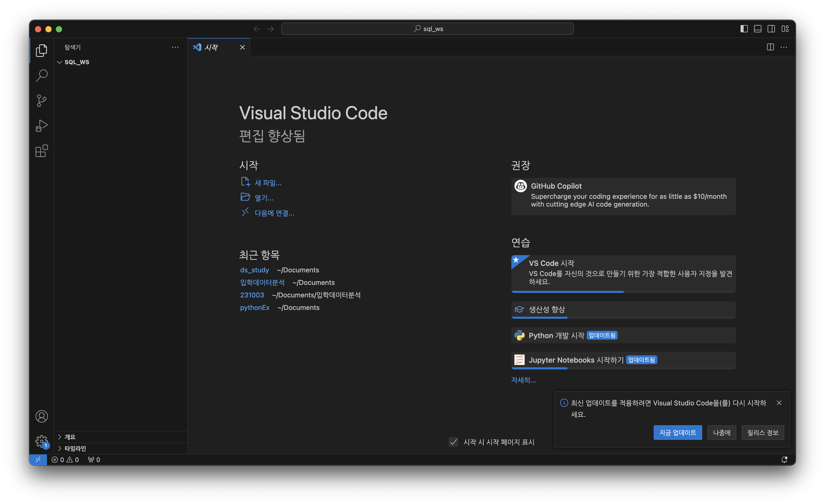Click the '지금 업데이트' button
This screenshot has width=825, height=504.
677,432
